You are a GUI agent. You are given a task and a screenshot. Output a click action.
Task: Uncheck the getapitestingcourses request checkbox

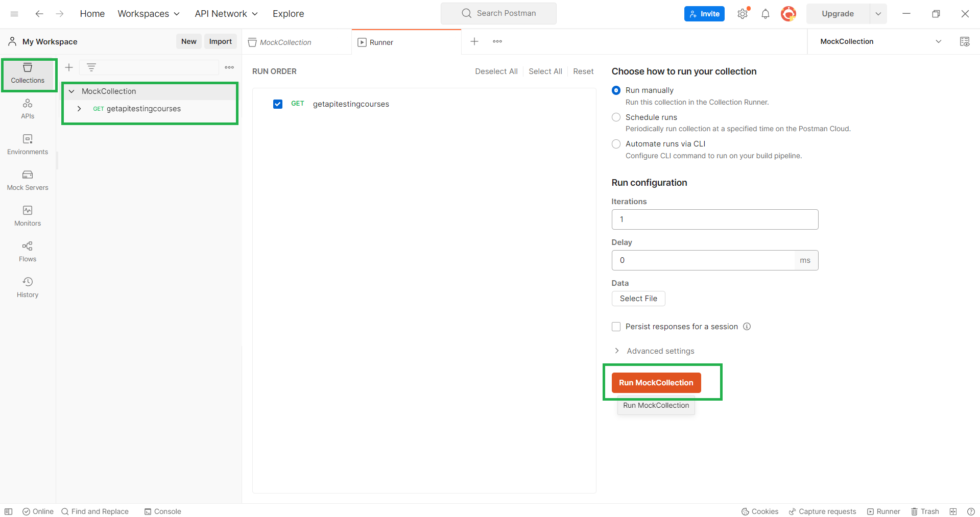pos(278,104)
